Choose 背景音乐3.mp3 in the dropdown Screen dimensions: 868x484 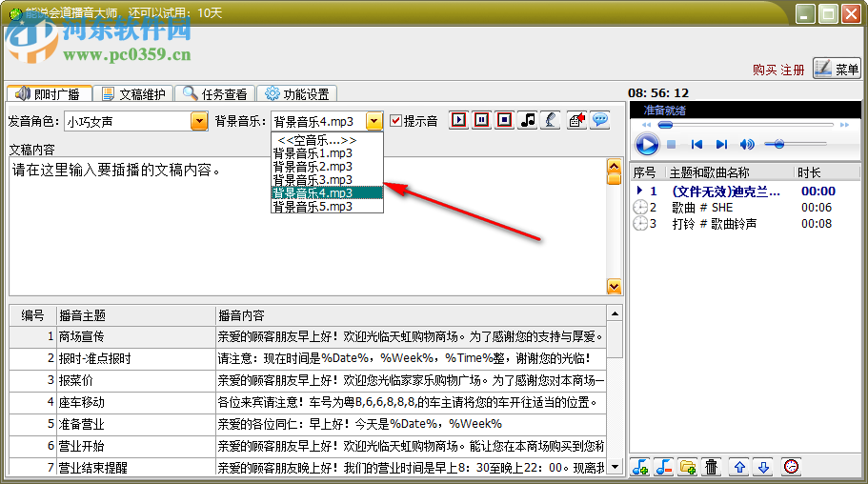click(x=327, y=180)
